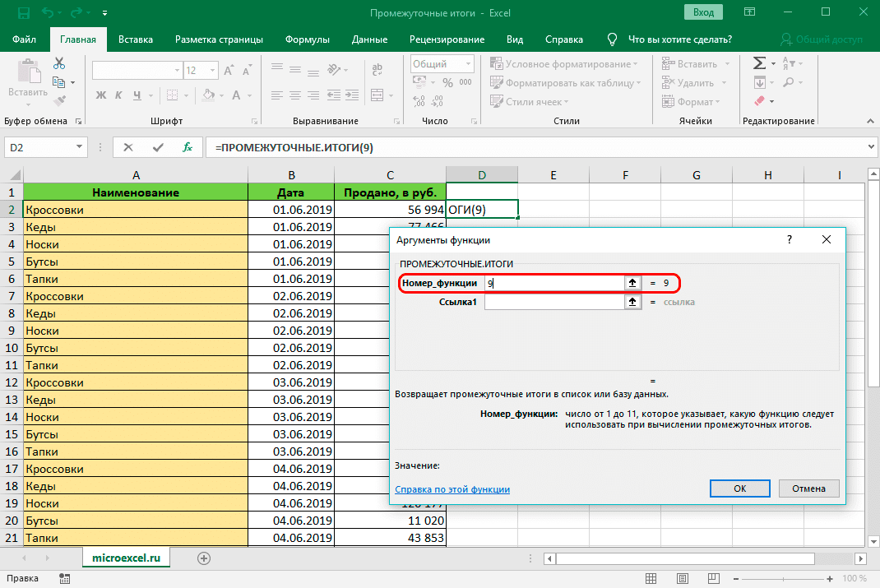Screen dimensions: 880x588
Task: Click the Ссылка1 range selector arrow icon
Action: pos(632,302)
